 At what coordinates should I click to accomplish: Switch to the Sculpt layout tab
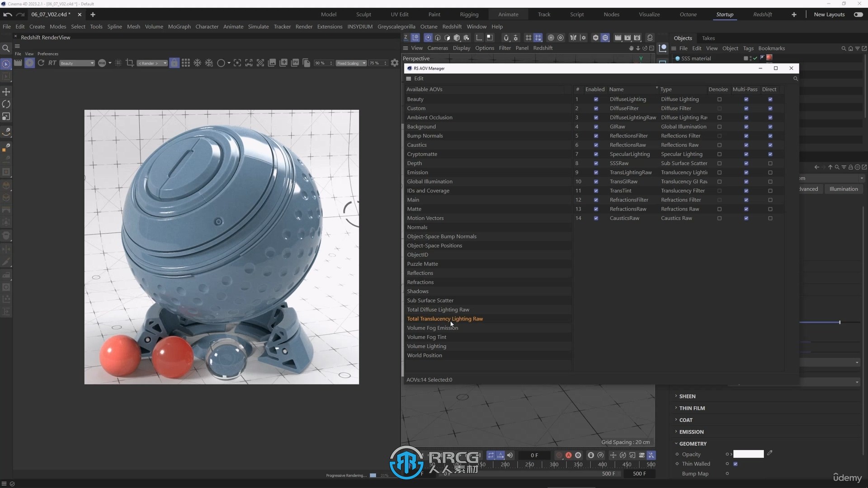point(363,14)
